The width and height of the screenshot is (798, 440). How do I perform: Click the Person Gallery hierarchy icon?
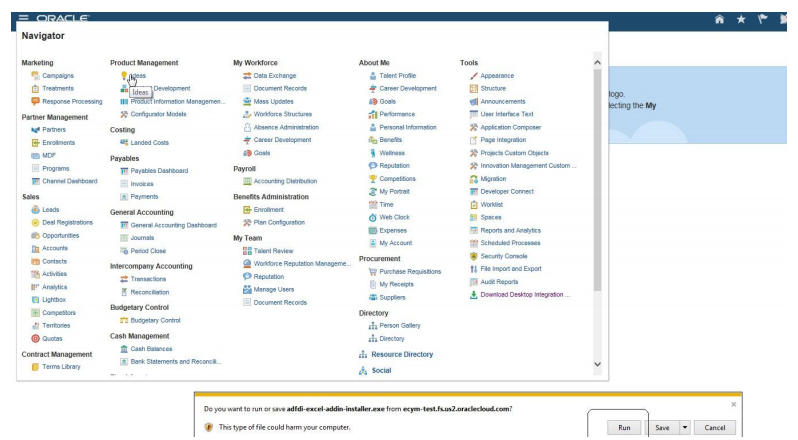pyautogui.click(x=373, y=326)
